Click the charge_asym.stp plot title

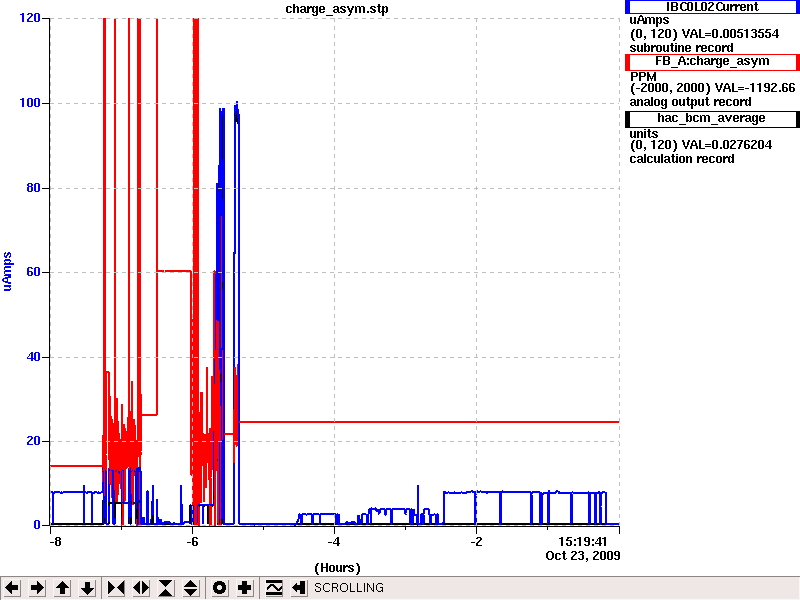(x=337, y=9)
